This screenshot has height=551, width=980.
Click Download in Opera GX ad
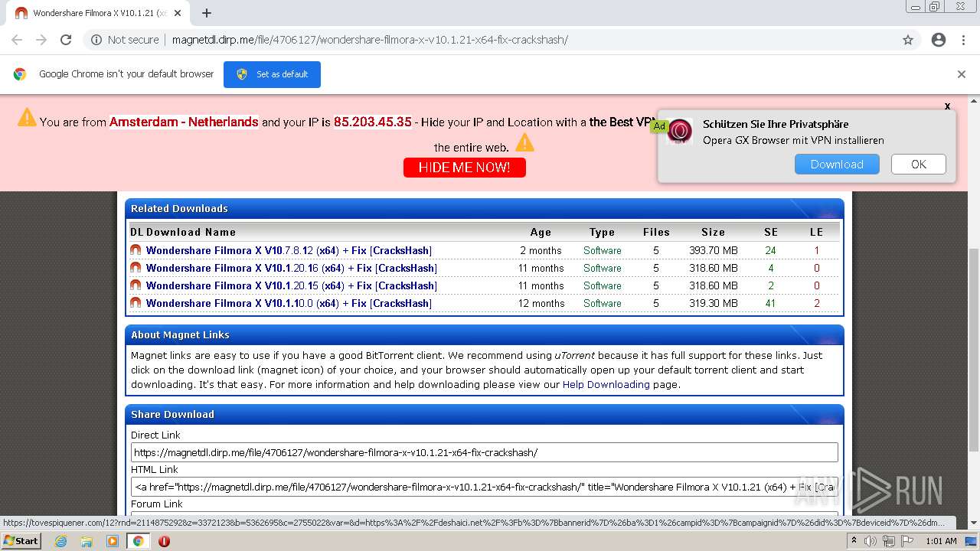point(837,165)
